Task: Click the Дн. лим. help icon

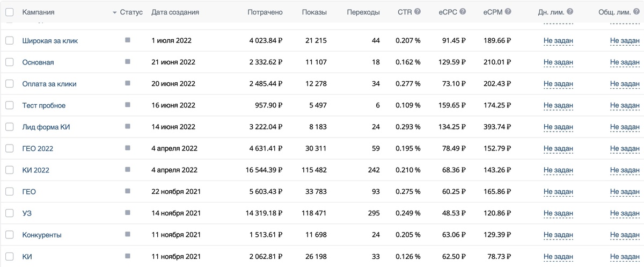Action: pyautogui.click(x=570, y=12)
